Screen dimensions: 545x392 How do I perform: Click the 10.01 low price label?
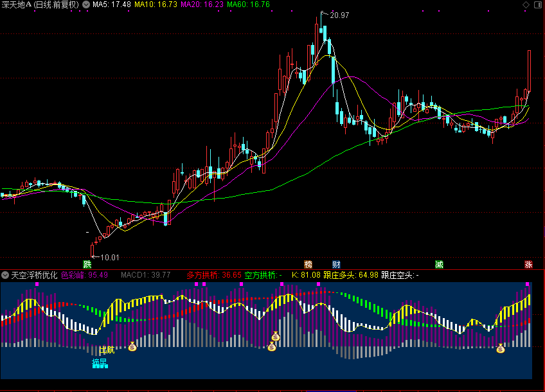point(110,258)
